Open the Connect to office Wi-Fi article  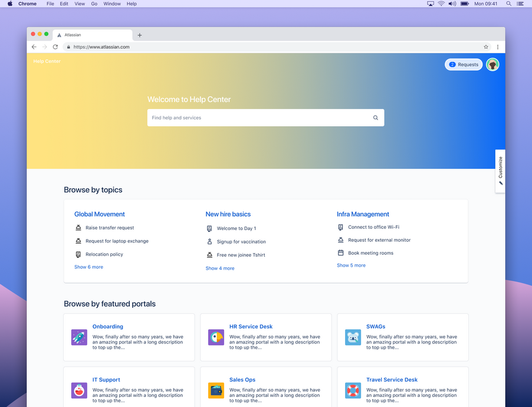coord(373,227)
